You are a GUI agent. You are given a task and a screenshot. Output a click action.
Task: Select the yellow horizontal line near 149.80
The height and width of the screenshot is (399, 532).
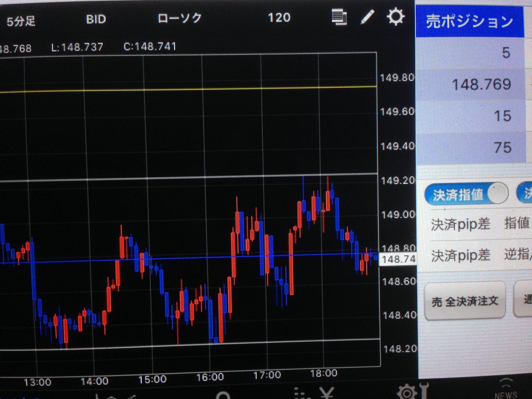click(x=188, y=89)
